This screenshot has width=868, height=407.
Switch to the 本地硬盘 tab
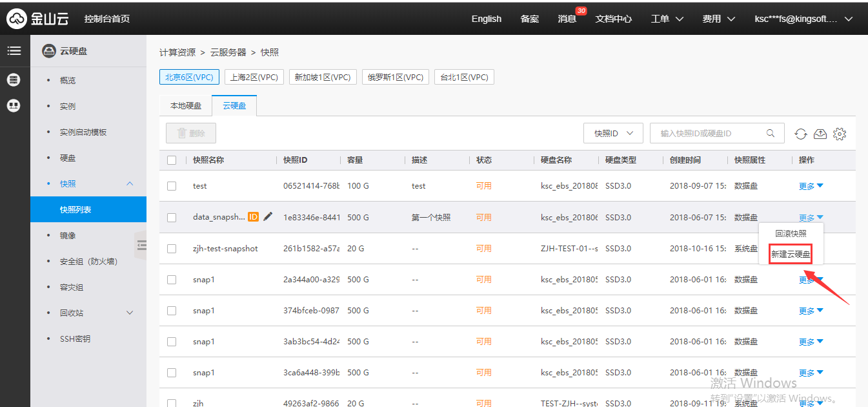pyautogui.click(x=186, y=105)
